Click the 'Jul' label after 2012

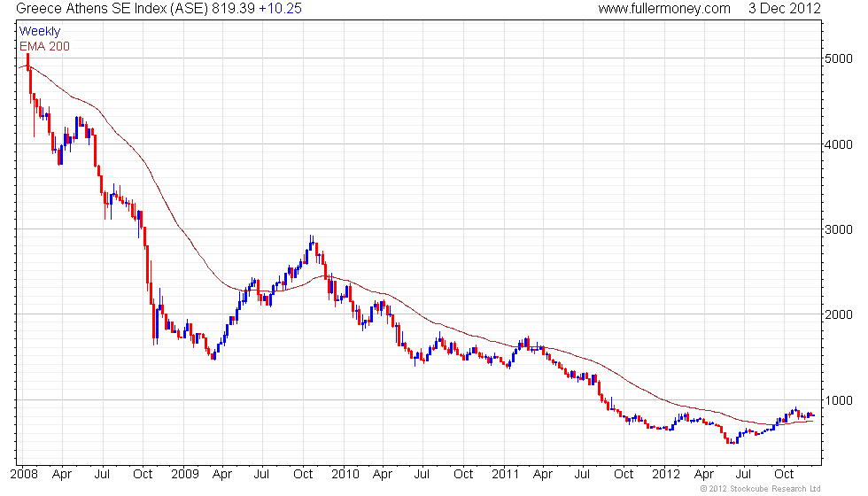(743, 474)
